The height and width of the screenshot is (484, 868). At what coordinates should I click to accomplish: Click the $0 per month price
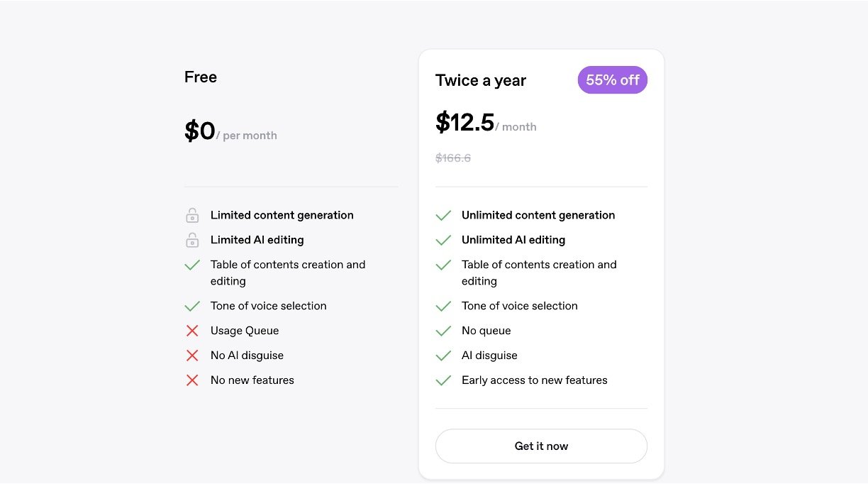[x=200, y=131]
